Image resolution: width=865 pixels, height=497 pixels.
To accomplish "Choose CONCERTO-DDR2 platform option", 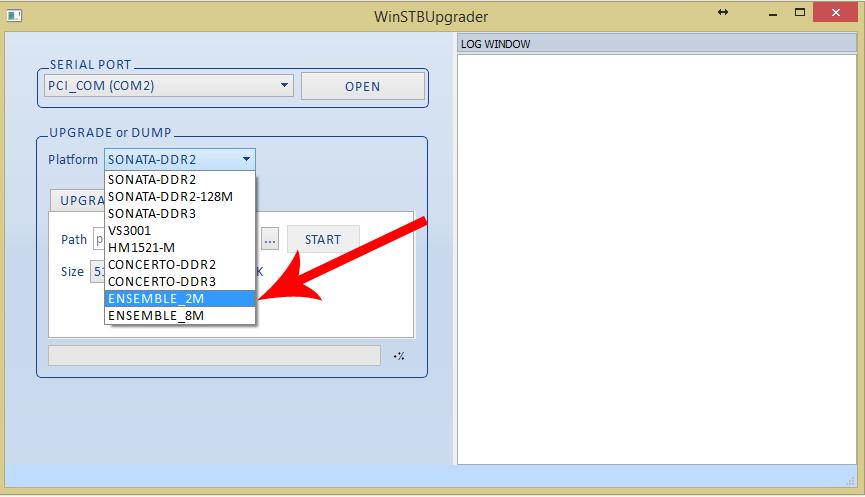I will pyautogui.click(x=180, y=265).
